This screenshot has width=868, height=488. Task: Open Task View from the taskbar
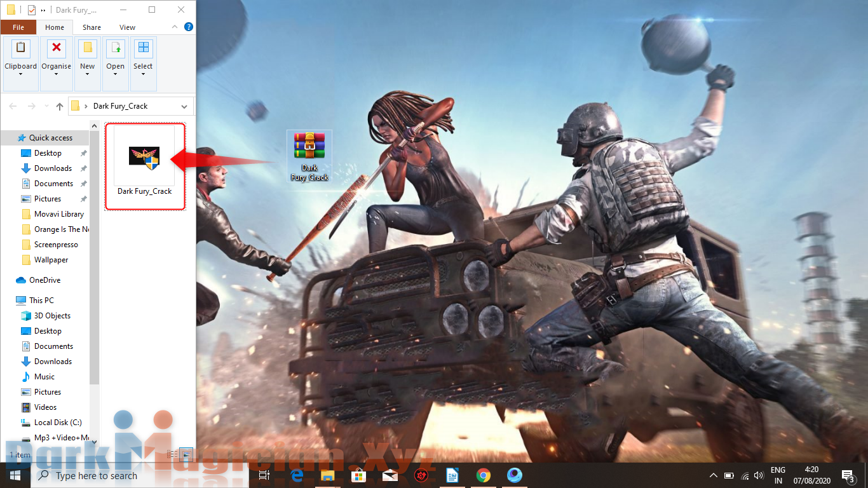tap(264, 475)
